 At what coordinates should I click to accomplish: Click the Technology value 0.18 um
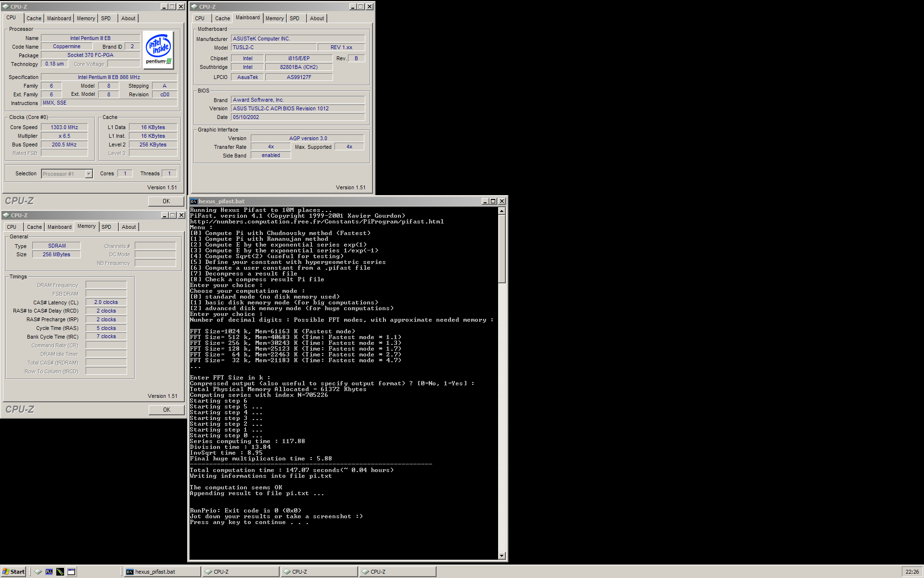[x=54, y=64]
